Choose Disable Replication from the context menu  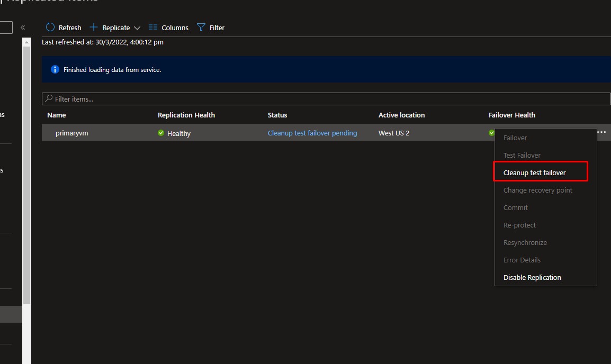[532, 277]
